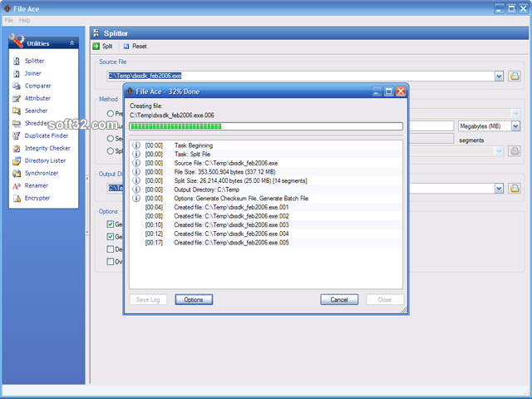The height and width of the screenshot is (399, 532).
Task: Click the Utilities wrench icon
Action: 17,41
